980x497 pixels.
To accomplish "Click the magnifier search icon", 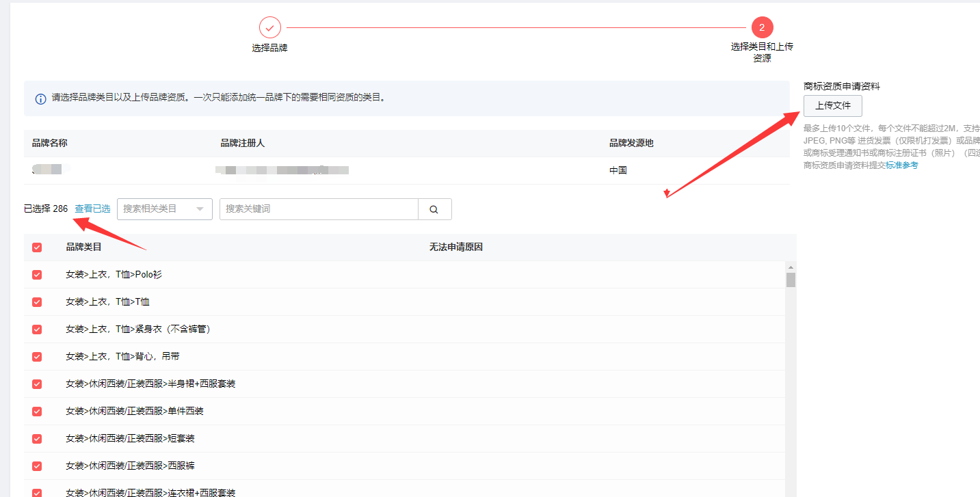I will (435, 209).
